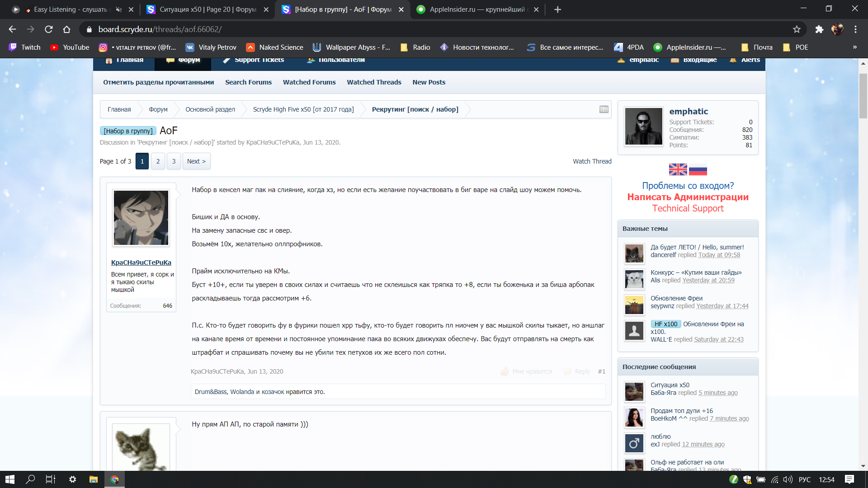
Task: Open KpaCHa9uCTePuKa's user profile link
Action: point(141,263)
